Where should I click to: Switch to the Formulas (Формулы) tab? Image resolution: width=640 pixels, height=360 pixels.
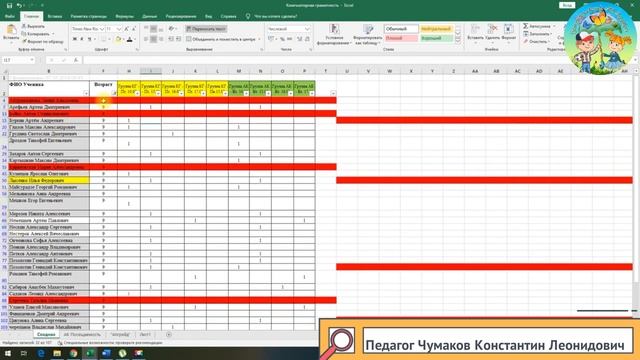click(124, 16)
